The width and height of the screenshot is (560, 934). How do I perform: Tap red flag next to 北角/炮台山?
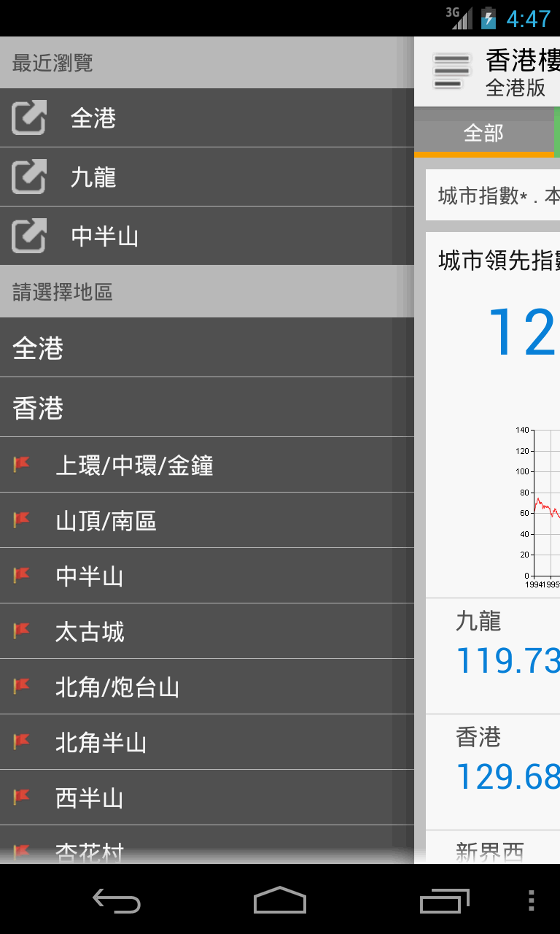(22, 686)
